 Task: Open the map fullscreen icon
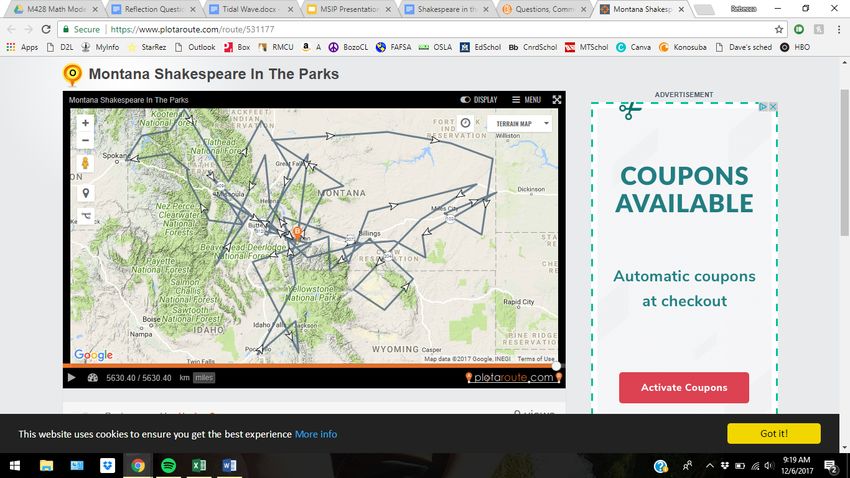tap(557, 100)
